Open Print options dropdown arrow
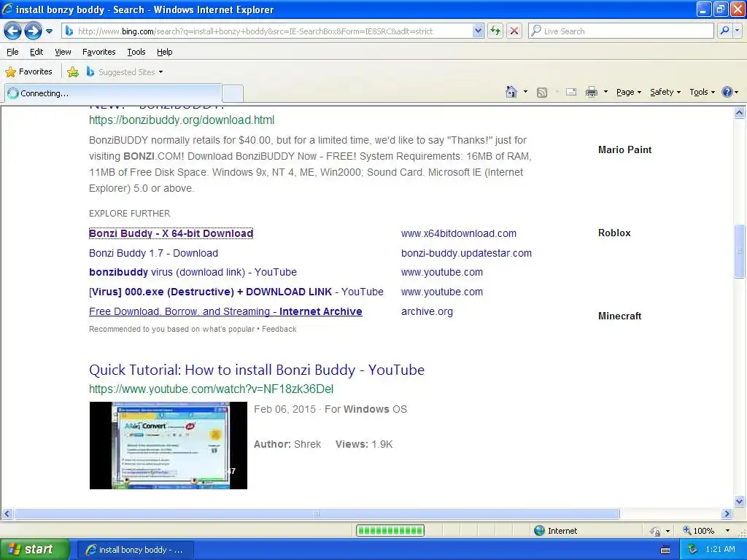Viewport: 747px width, 560px height. [x=605, y=92]
